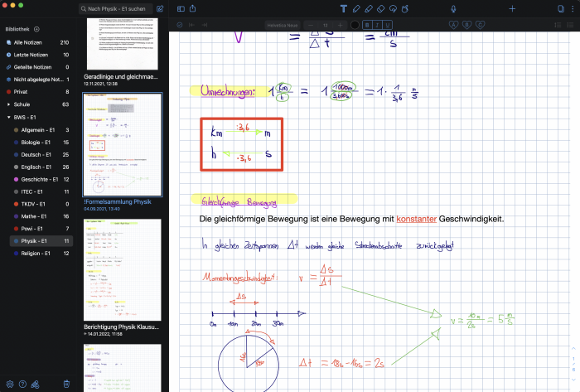Open the Helvetica Neue font dropdown

click(x=284, y=25)
